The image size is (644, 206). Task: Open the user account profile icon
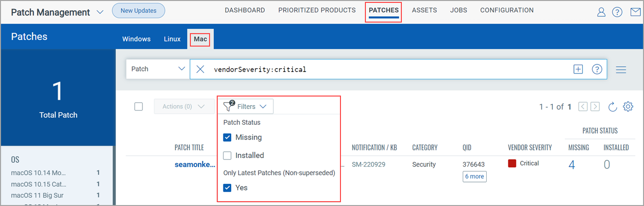coord(601,12)
